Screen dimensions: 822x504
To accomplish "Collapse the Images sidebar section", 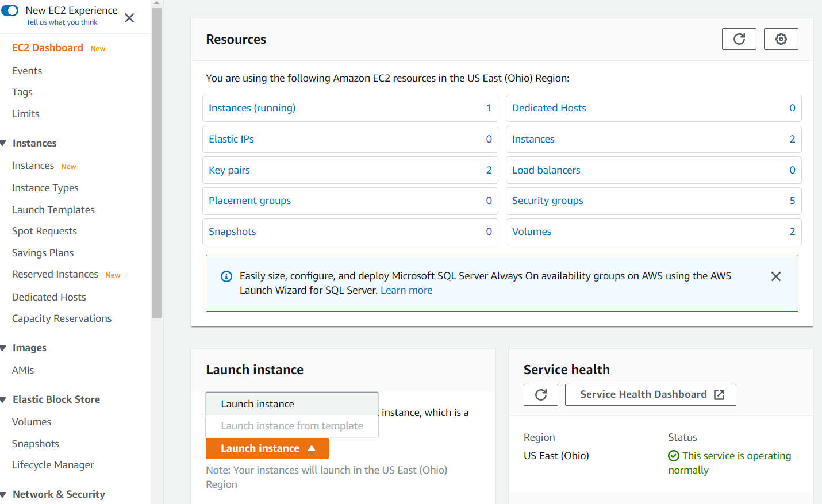I will pos(3,348).
